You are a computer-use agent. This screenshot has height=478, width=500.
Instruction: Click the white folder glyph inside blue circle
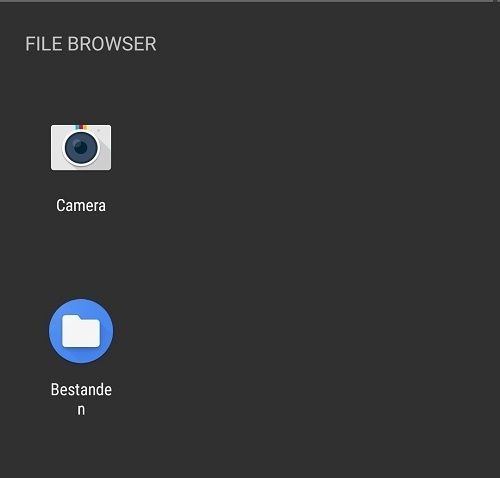click(x=81, y=331)
